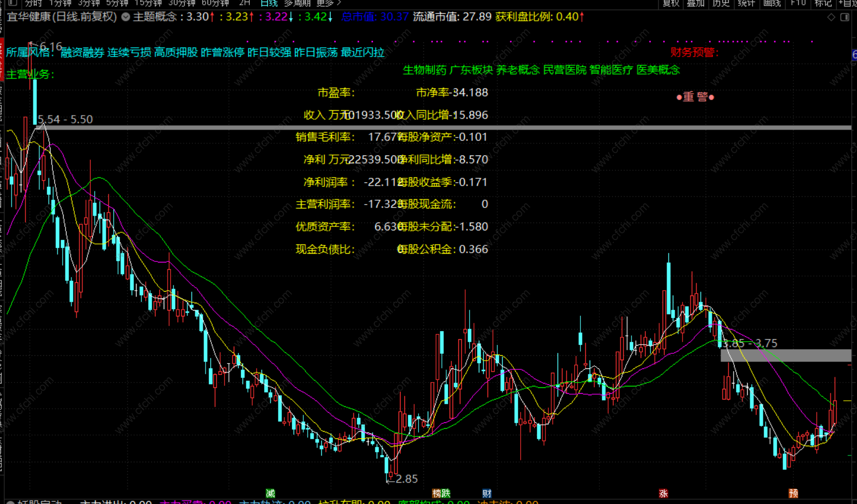Select the 15分钟 period tab

tap(148, 3)
